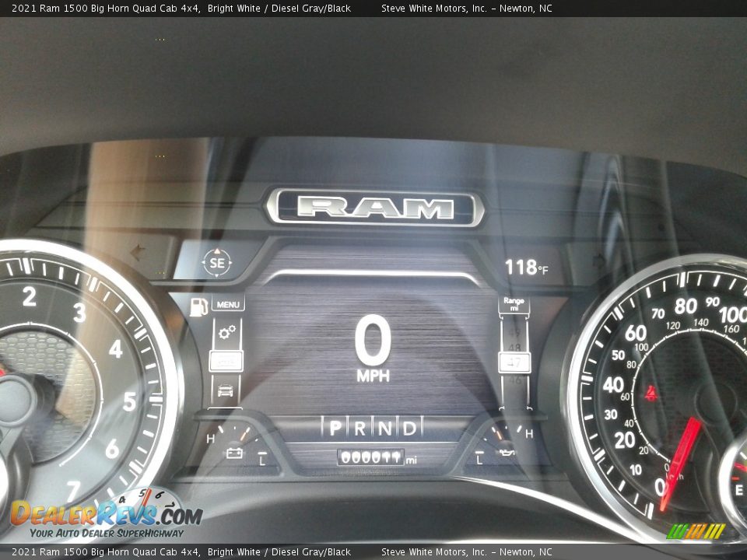Click the left turn signal arrow
747x560 pixels.
(139, 252)
